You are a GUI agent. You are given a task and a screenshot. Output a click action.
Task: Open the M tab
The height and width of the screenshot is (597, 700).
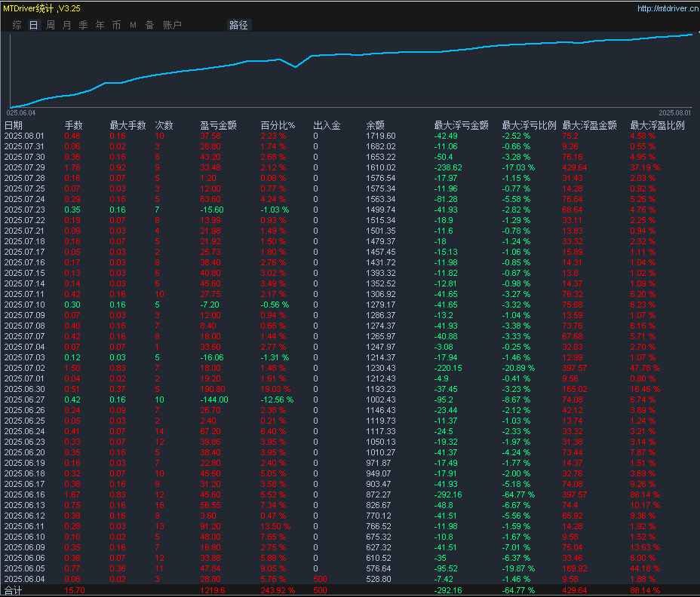[133, 25]
